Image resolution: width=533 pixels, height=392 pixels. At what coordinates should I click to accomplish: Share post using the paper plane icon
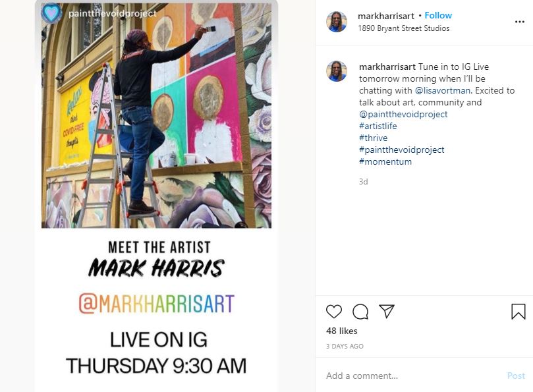pyautogui.click(x=387, y=311)
